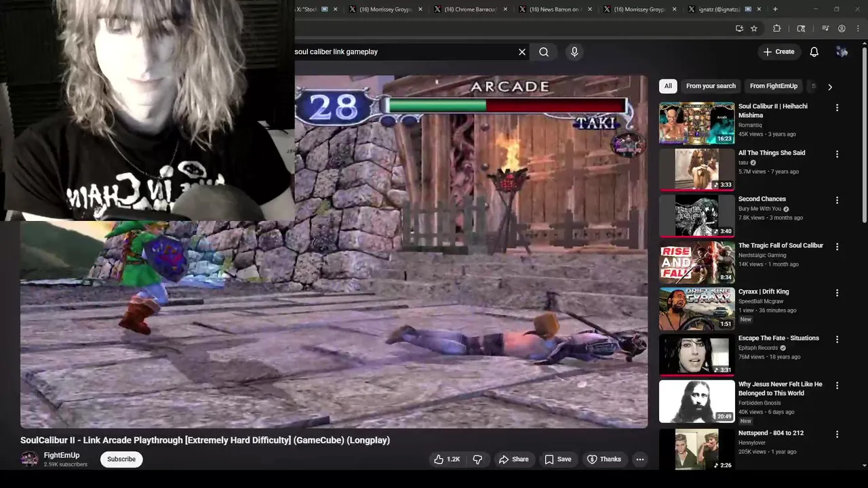Open the Nettspend 804 to 212 thumbnail
This screenshot has width=868, height=488.
click(x=696, y=449)
